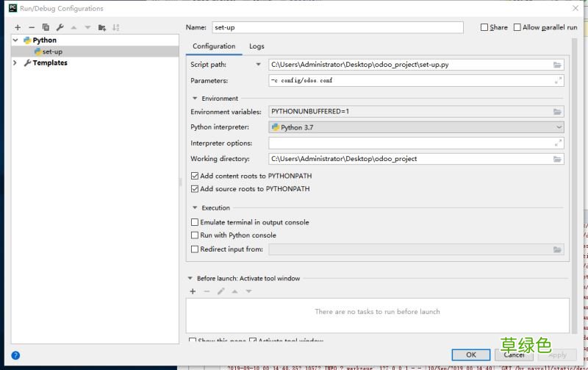Image resolution: width=588 pixels, height=370 pixels.
Task: Browse Working directory folder icon
Action: [557, 159]
